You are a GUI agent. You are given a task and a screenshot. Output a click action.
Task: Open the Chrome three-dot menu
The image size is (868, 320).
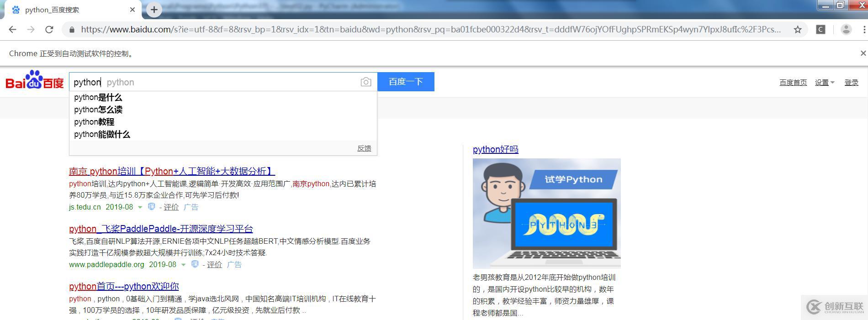(864, 30)
